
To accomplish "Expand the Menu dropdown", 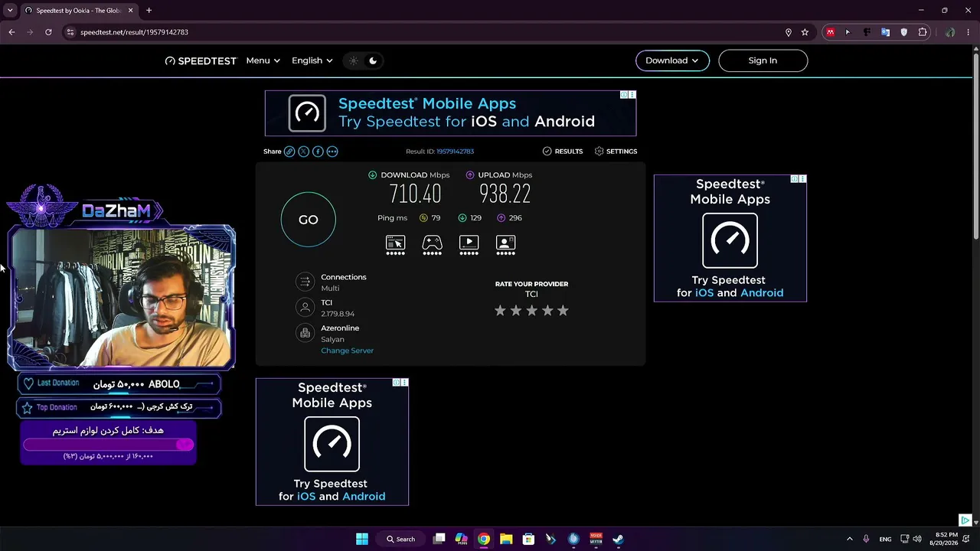I will [x=263, y=60].
